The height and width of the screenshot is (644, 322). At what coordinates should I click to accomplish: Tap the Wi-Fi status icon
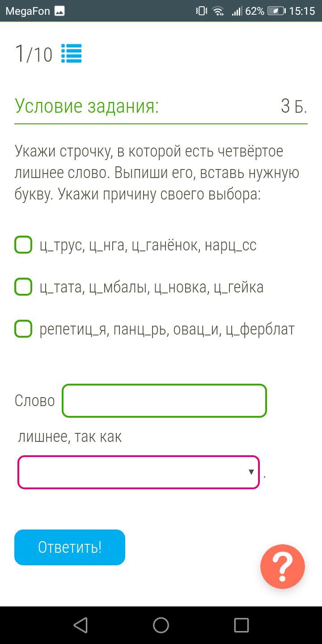[x=218, y=11]
